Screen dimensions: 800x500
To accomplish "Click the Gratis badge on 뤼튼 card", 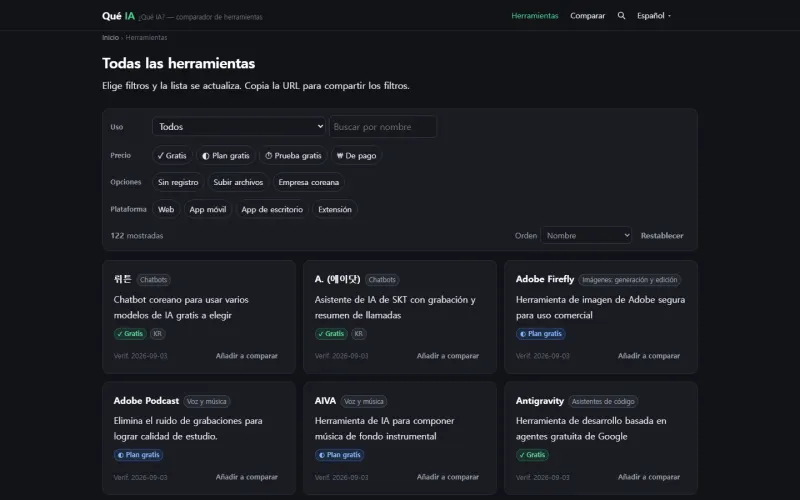I will [130, 334].
